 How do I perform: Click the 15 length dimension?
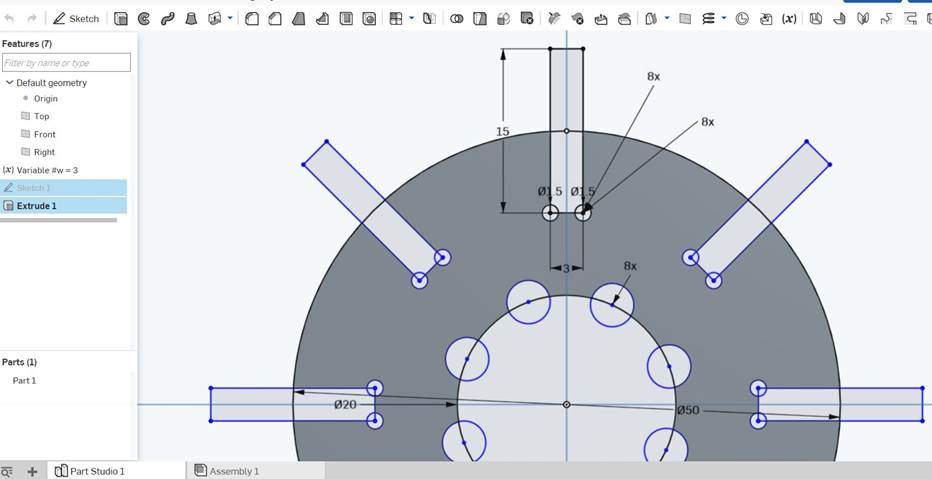point(503,131)
